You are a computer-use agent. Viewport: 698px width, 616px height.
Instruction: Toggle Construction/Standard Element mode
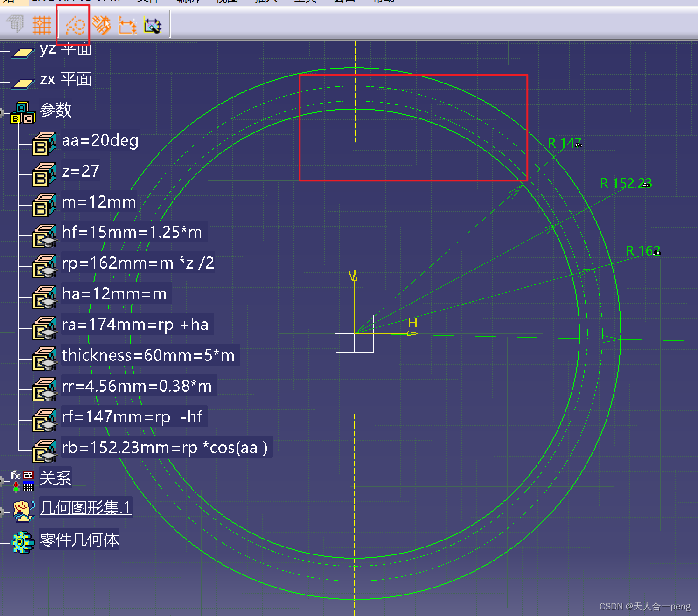tap(75, 25)
